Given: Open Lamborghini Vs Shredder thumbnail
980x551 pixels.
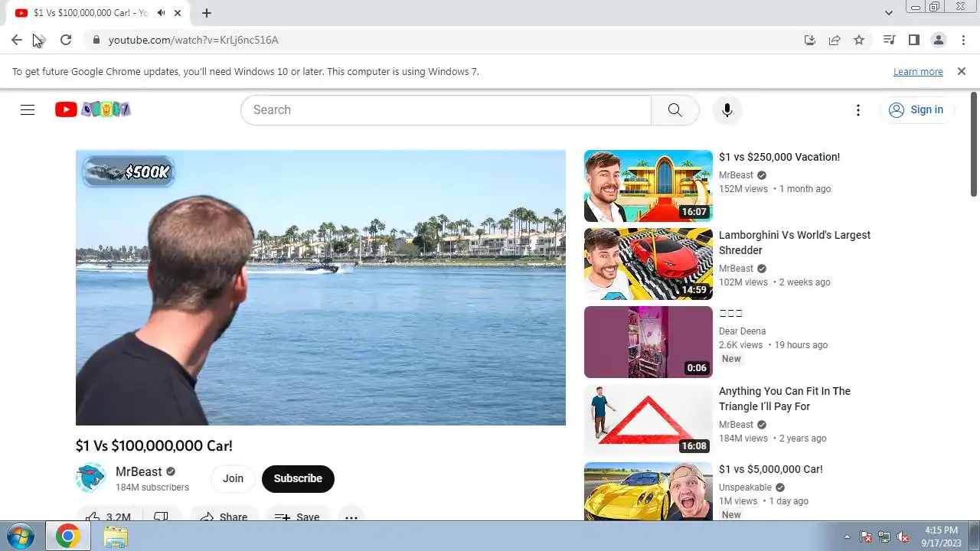Looking at the screenshot, I should pyautogui.click(x=648, y=264).
